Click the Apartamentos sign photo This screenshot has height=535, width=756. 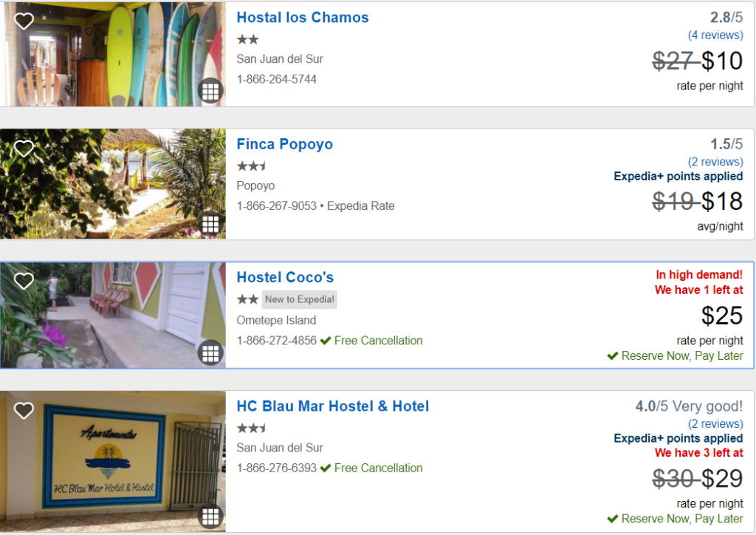(x=113, y=462)
